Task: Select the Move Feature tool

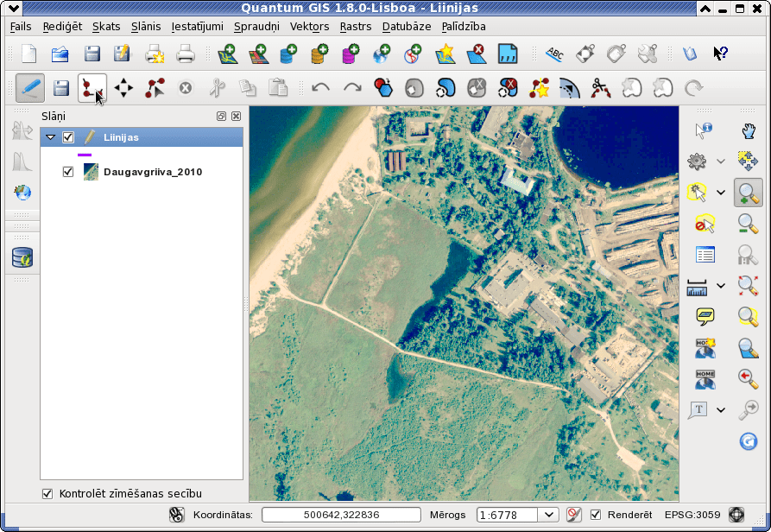Action: (x=123, y=88)
